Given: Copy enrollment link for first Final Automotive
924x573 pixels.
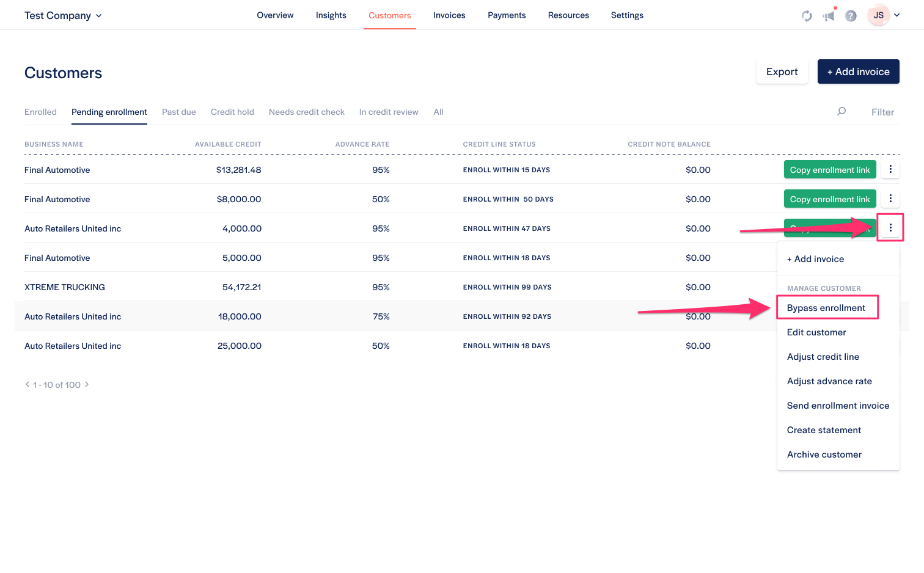Looking at the screenshot, I should (829, 170).
